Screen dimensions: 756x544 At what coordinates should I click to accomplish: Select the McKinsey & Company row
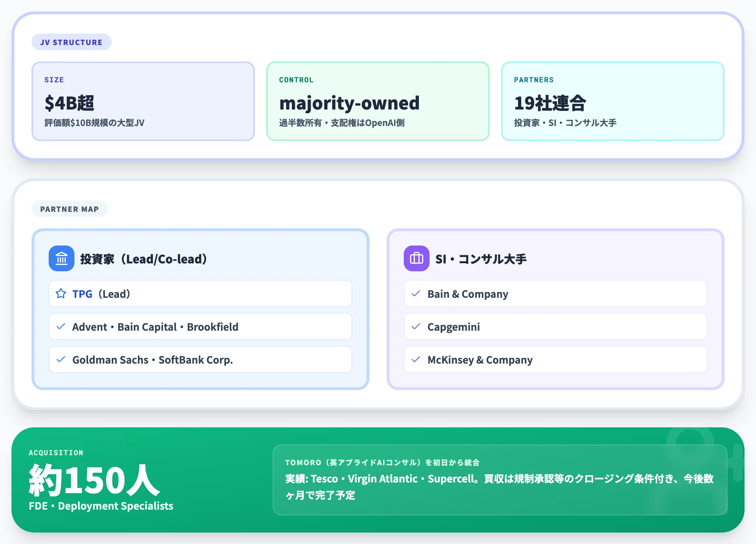(x=556, y=359)
